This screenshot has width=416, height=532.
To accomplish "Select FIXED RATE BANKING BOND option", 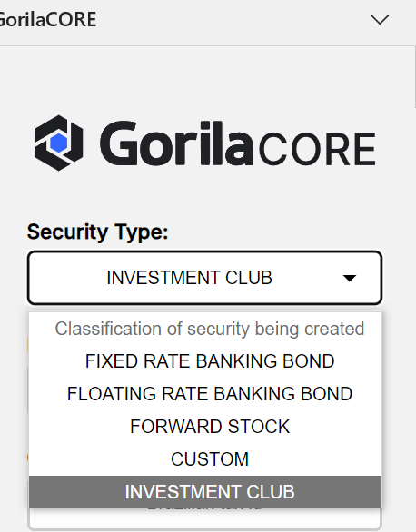I will 210,361.
